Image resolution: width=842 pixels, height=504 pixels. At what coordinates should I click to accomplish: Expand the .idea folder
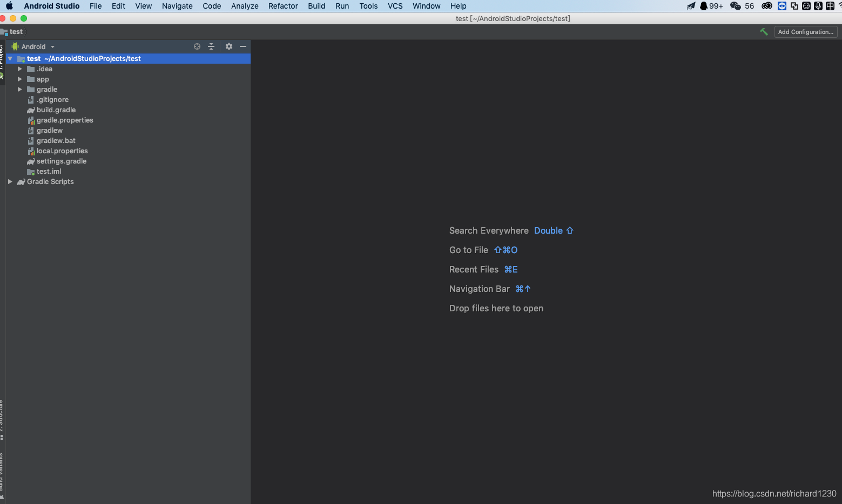20,69
